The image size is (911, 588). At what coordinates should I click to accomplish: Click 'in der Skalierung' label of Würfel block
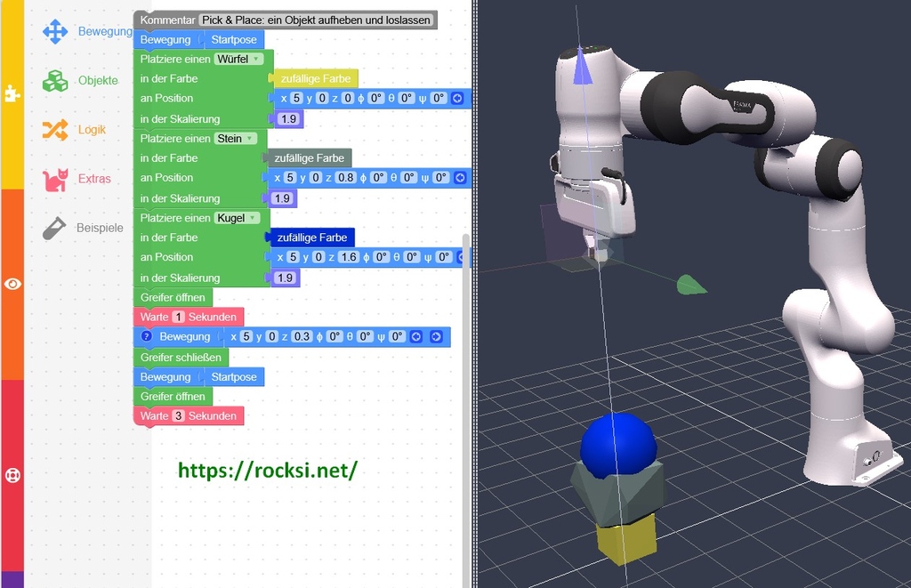click(180, 119)
